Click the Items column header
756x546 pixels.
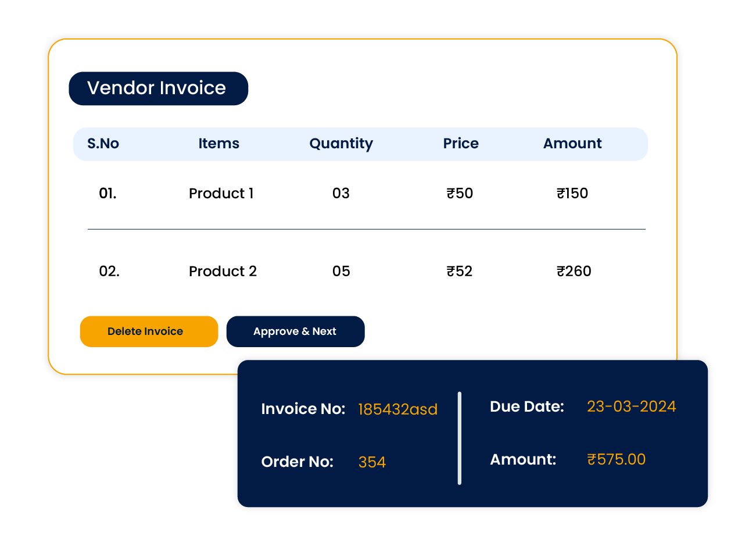click(218, 144)
